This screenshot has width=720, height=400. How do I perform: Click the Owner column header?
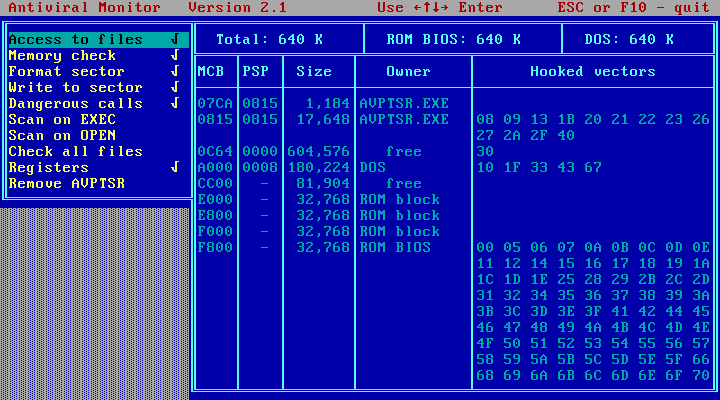point(408,72)
